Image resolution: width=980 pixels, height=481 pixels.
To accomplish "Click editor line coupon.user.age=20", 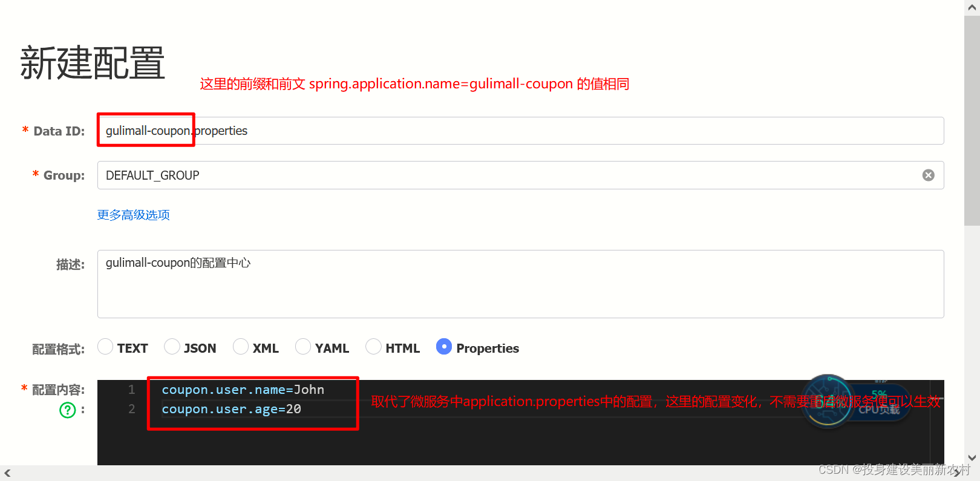I will [x=231, y=409].
